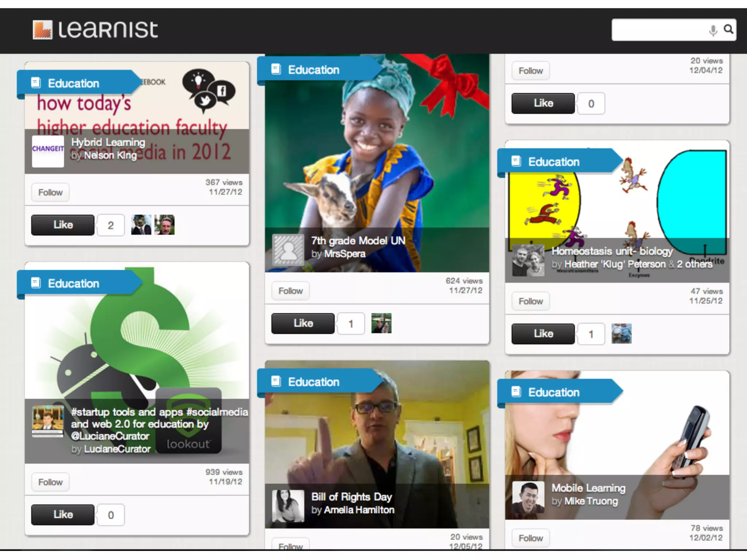Like the Hybrid Learning board
This screenshot has width=747, height=560.
point(63,225)
